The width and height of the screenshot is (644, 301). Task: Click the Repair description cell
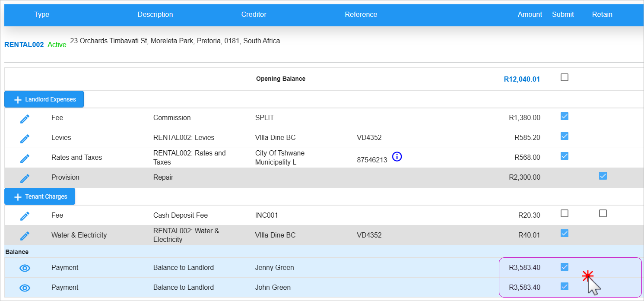163,177
